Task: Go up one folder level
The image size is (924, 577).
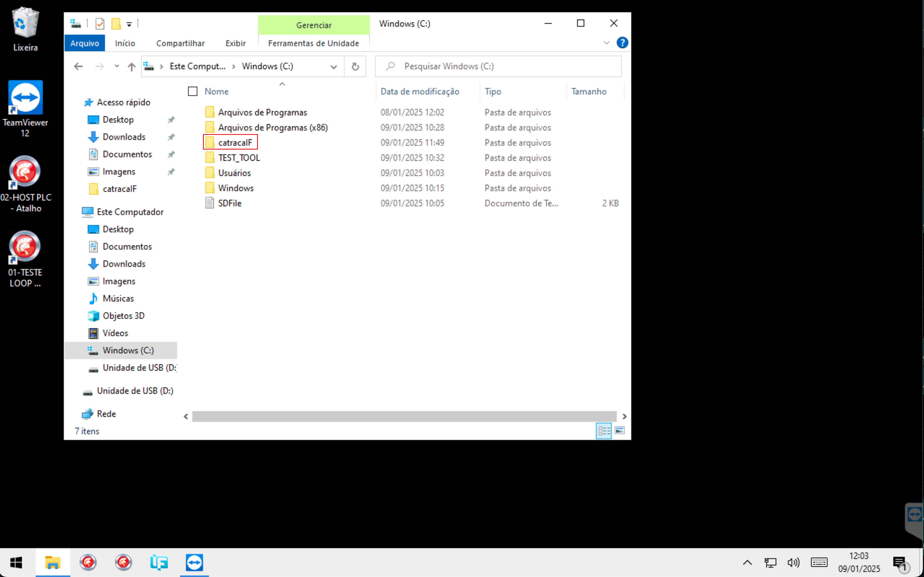Action: tap(131, 66)
